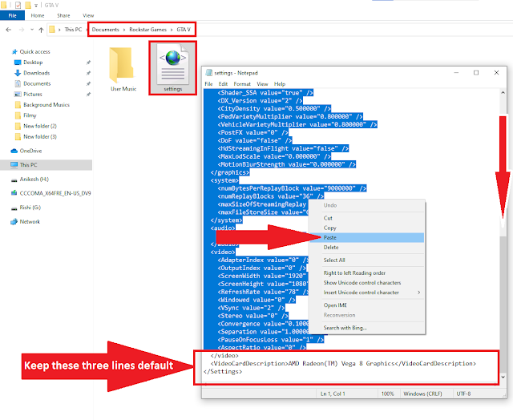Click the Back navigation arrow in Explorer
The width and height of the screenshot is (513, 420).
coord(9,30)
